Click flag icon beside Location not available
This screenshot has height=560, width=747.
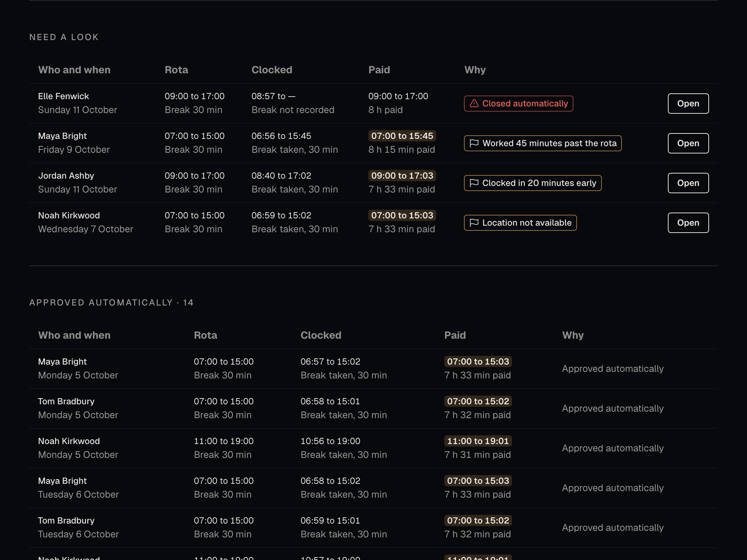coord(474,223)
